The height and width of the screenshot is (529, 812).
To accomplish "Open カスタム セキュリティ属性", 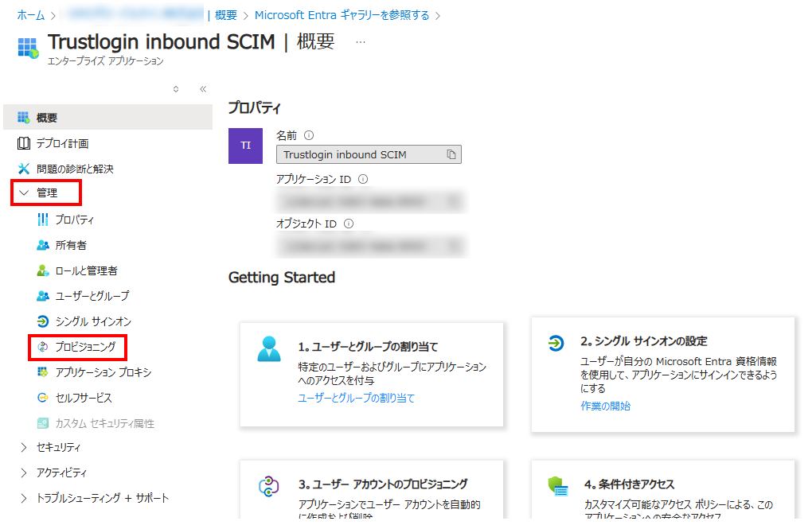I will click(104, 423).
